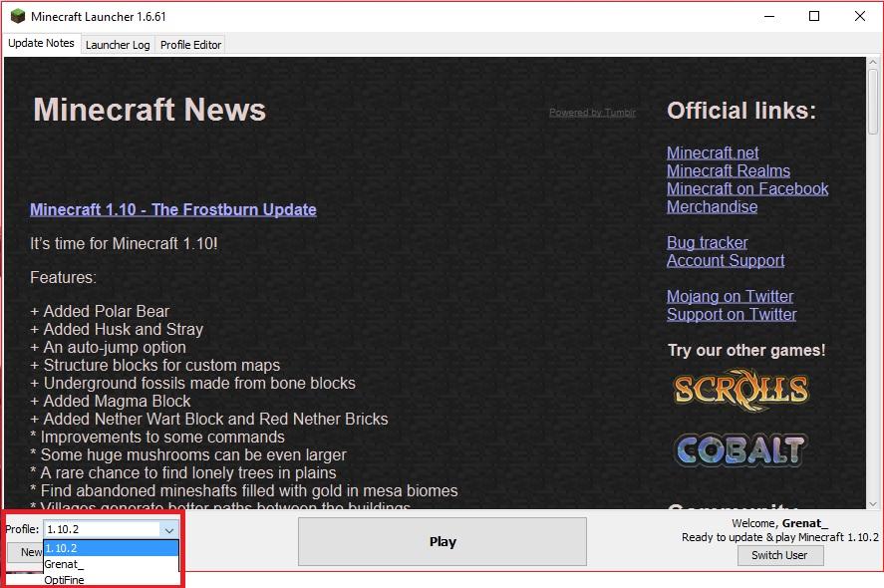Open the Cobalt game logo
This screenshot has height=588, width=884.
(740, 449)
